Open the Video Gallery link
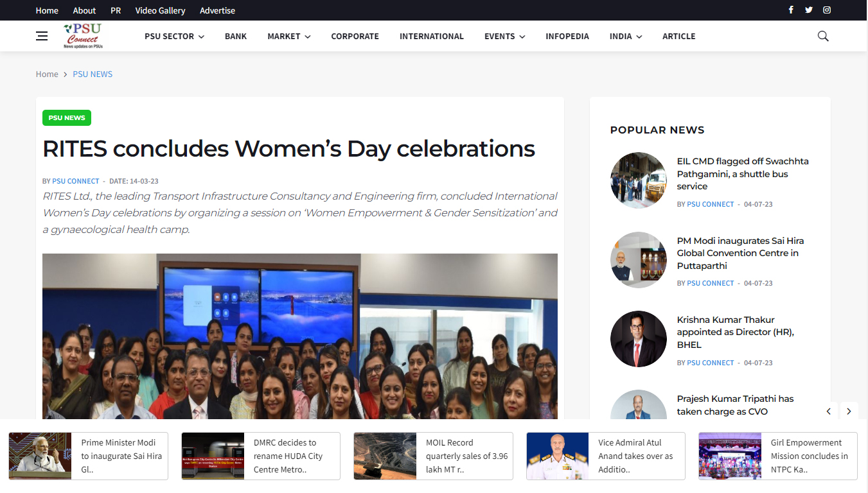This screenshot has width=868, height=493. click(x=160, y=10)
